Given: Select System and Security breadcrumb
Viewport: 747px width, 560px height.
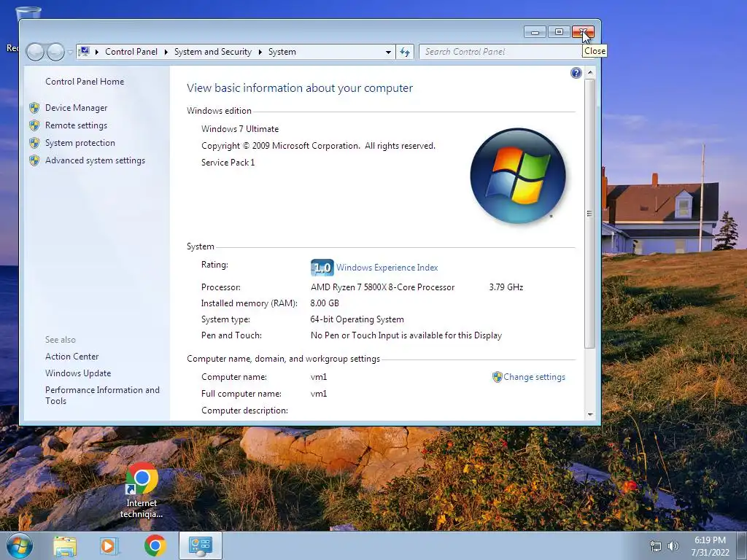Looking at the screenshot, I should coord(213,52).
